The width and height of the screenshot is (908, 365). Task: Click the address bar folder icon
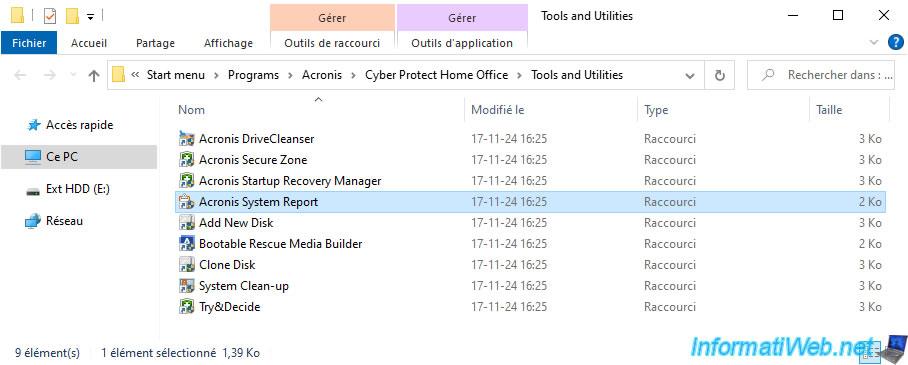coord(119,75)
